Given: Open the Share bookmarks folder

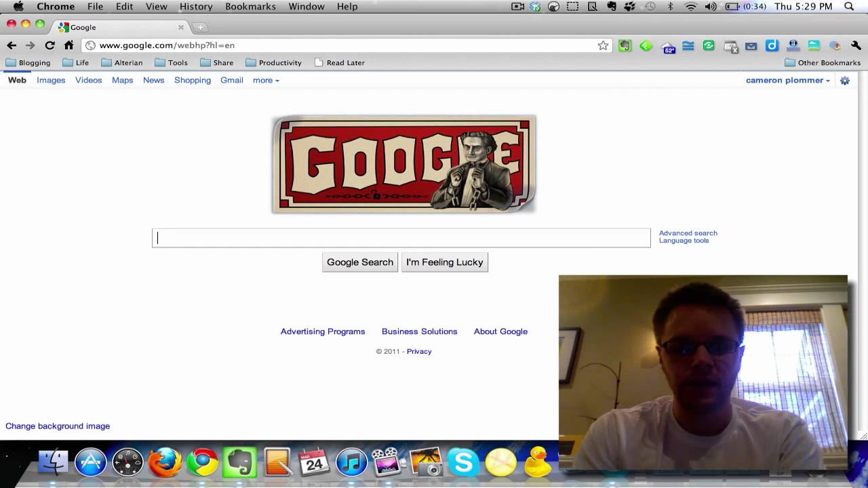Looking at the screenshot, I should [216, 62].
